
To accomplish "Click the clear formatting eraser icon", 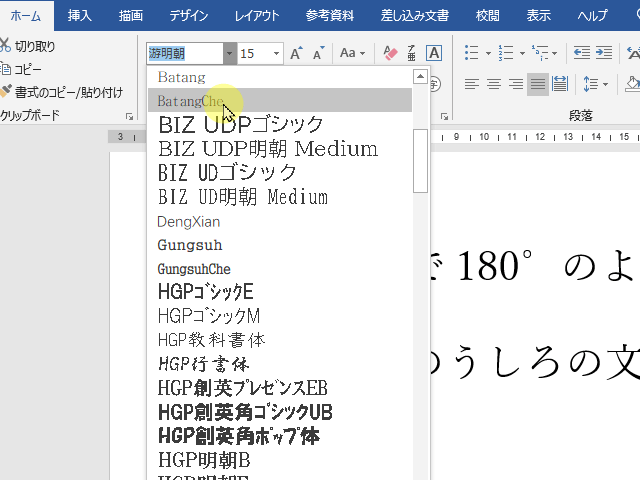I will (x=390, y=53).
